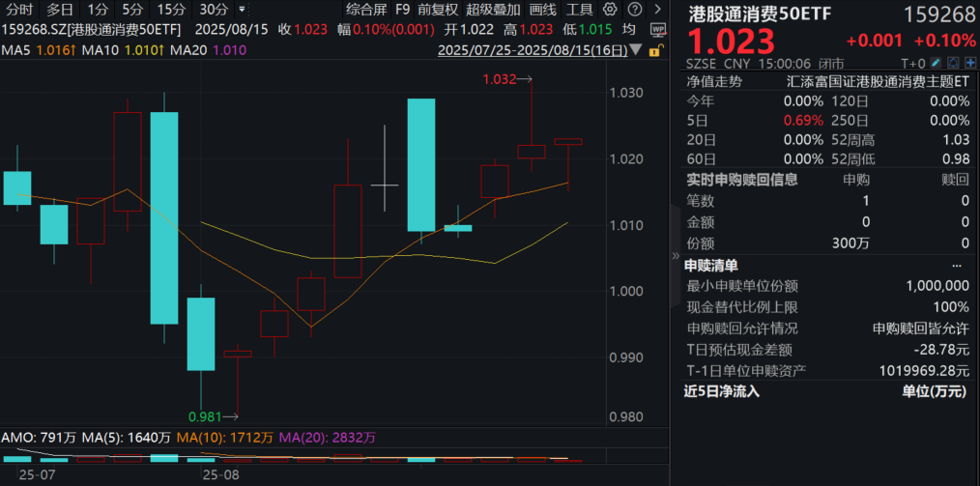980x486 pixels.
Task: Click the WP monitor icon
Action: coord(658,29)
